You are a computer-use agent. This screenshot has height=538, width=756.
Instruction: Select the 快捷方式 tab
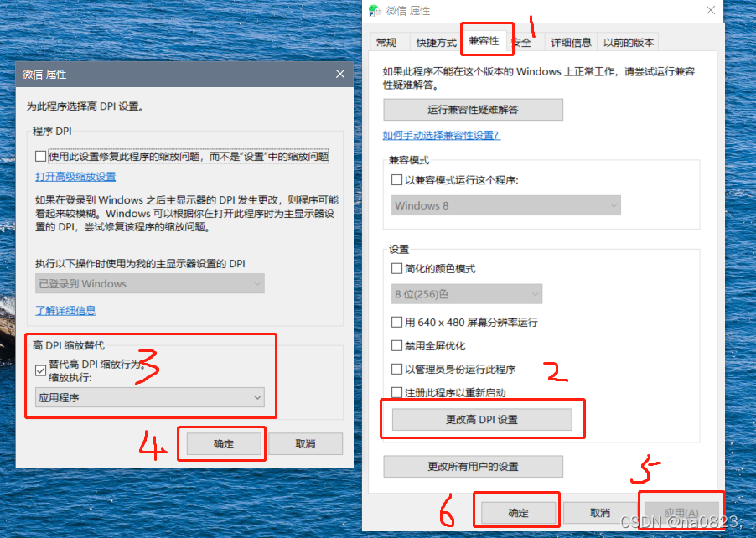[x=436, y=43]
